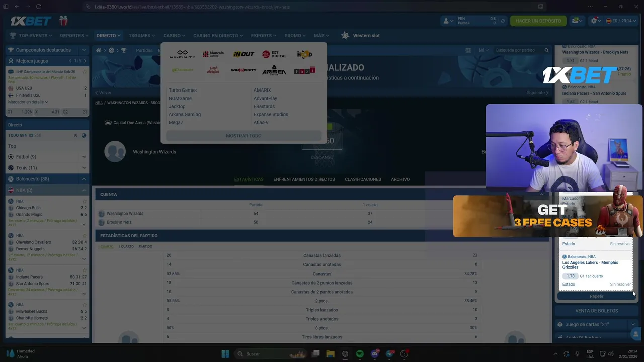This screenshot has width=644, height=362.
Task: Open the TOP-EVENTS menu
Action: point(32,36)
